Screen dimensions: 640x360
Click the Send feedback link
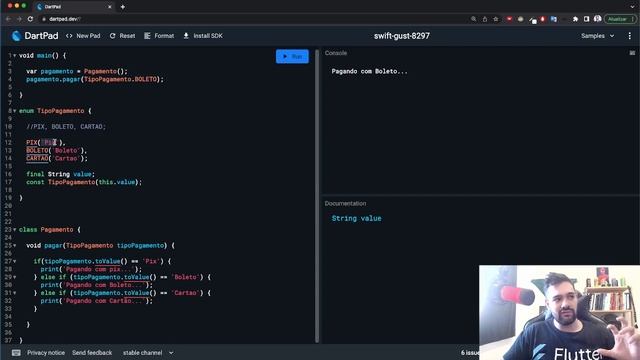92,353
